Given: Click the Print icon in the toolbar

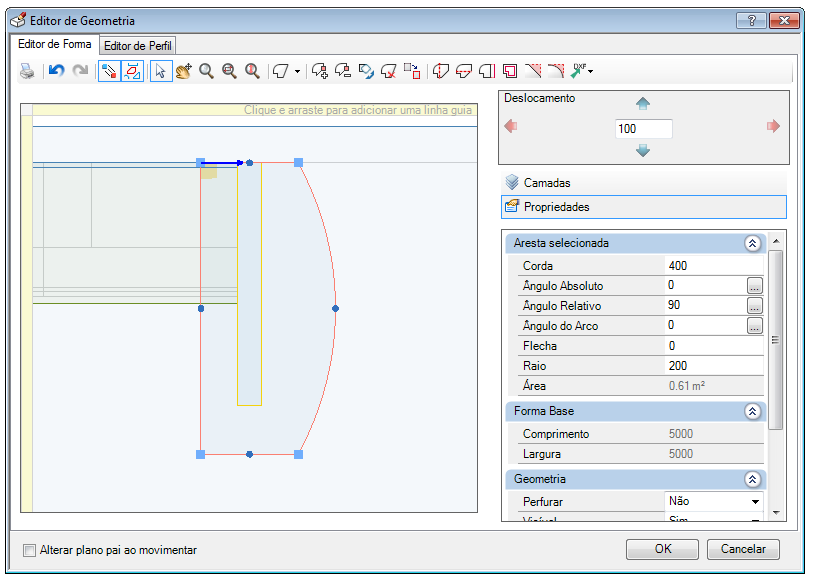Looking at the screenshot, I should 27,71.
